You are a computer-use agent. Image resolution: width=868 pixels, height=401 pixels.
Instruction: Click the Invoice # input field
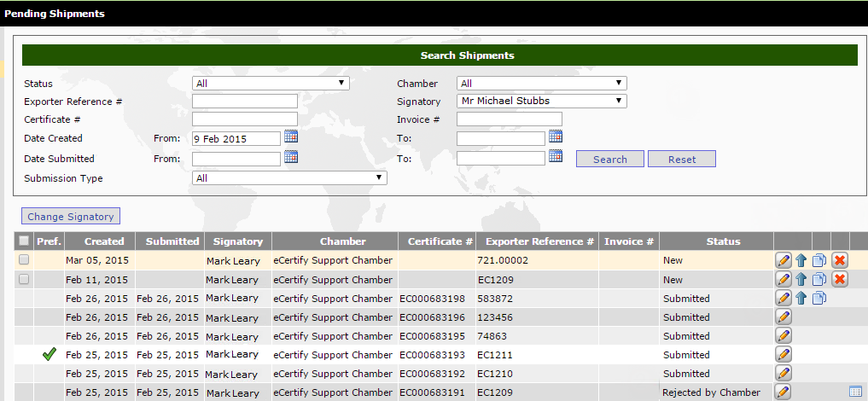509,119
